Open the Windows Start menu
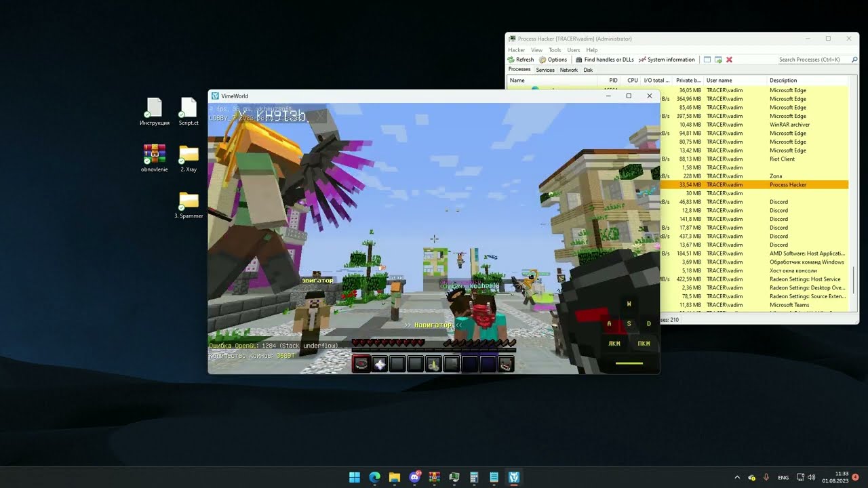 pyautogui.click(x=355, y=477)
